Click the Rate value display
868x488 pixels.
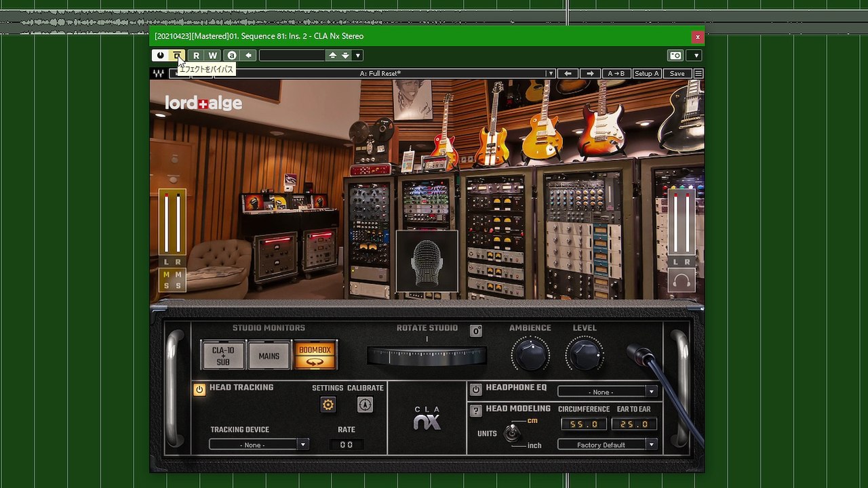point(347,445)
